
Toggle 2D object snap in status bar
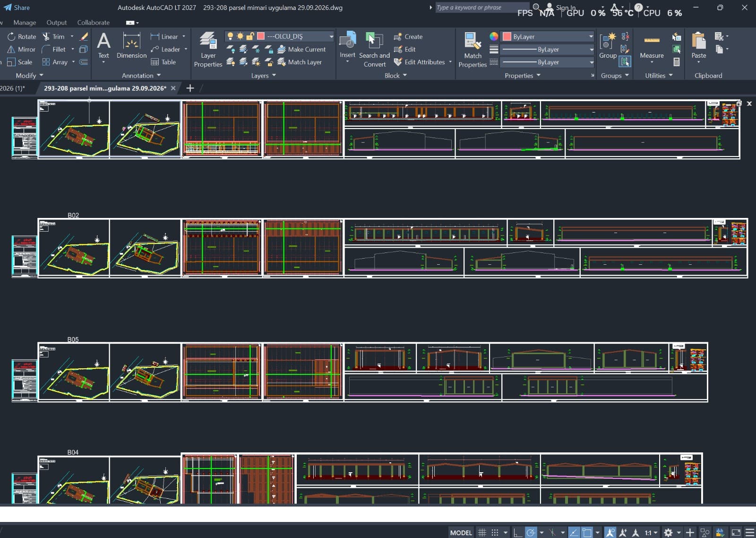click(587, 532)
